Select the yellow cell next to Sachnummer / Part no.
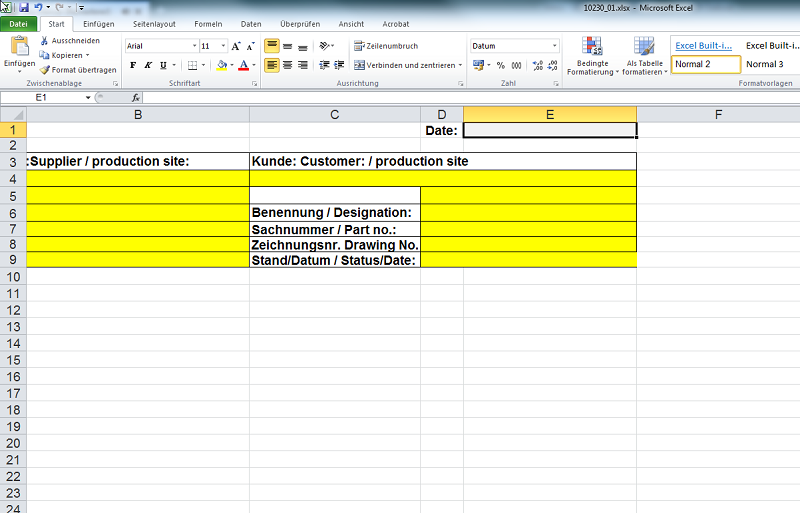The height and width of the screenshot is (513, 800). 528,229
